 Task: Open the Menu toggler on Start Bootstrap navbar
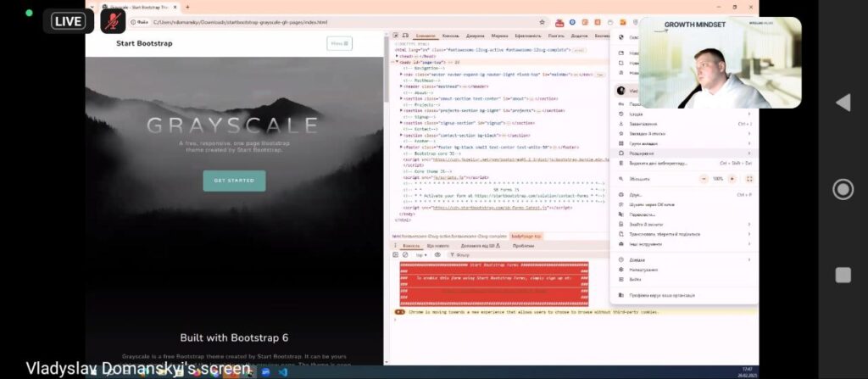coord(339,43)
